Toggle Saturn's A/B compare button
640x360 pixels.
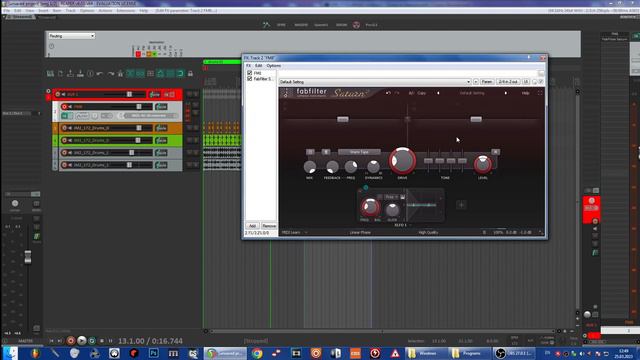(411, 93)
